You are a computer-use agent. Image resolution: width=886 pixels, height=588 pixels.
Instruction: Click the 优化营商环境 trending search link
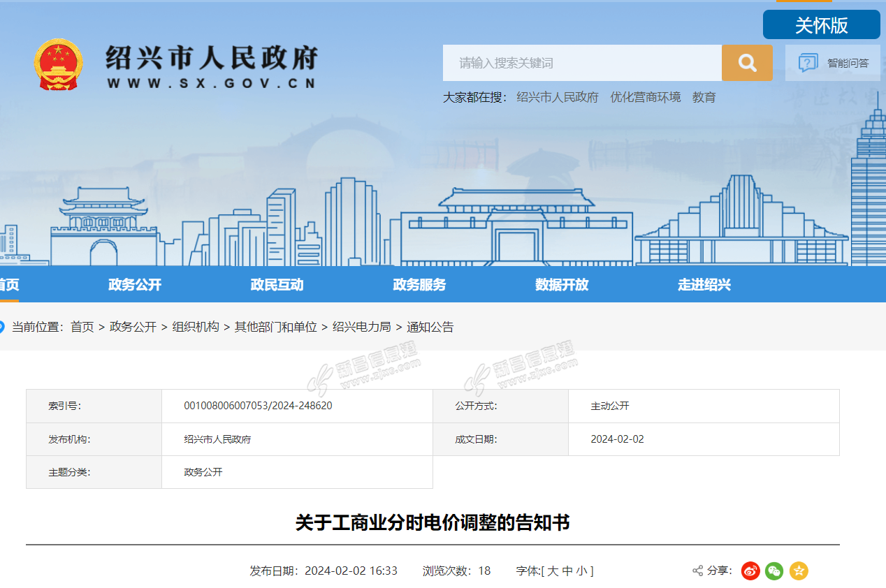click(x=645, y=97)
